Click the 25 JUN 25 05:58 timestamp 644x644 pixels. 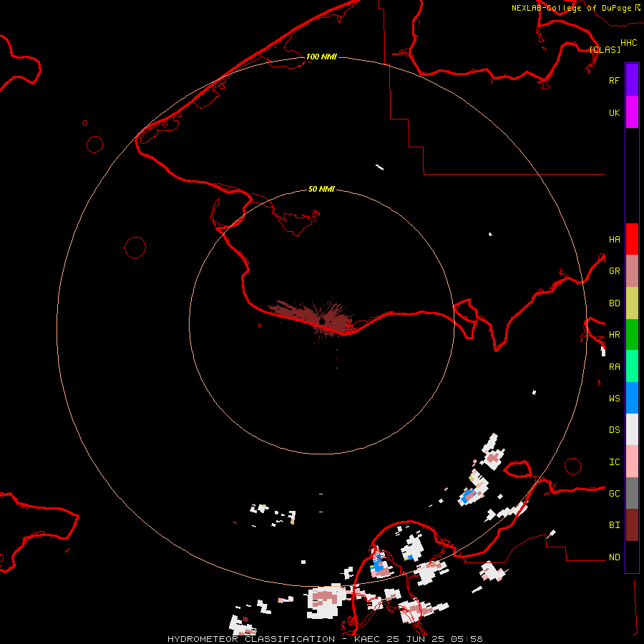click(434, 639)
